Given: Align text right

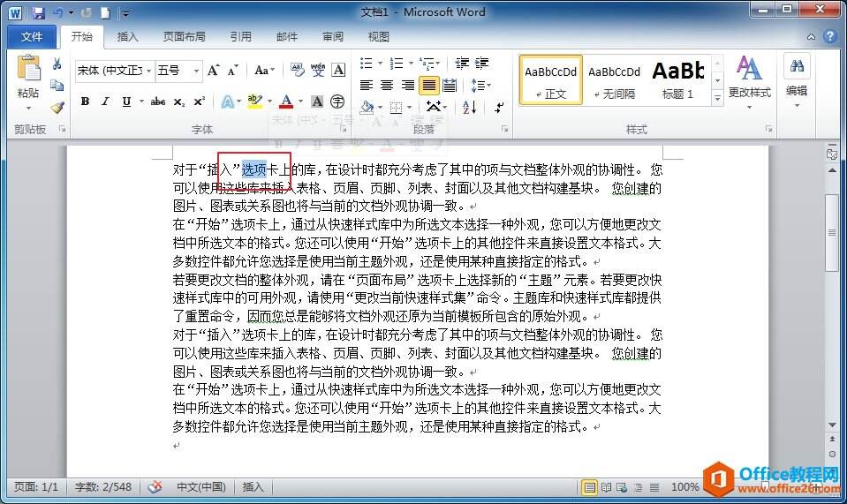Looking at the screenshot, I should (407, 85).
